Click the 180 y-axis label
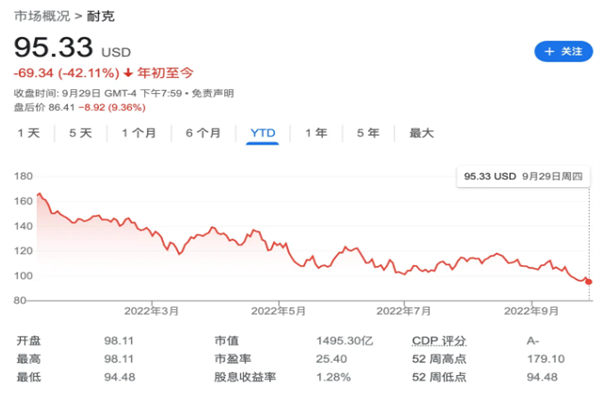600x400 pixels. pyautogui.click(x=23, y=176)
